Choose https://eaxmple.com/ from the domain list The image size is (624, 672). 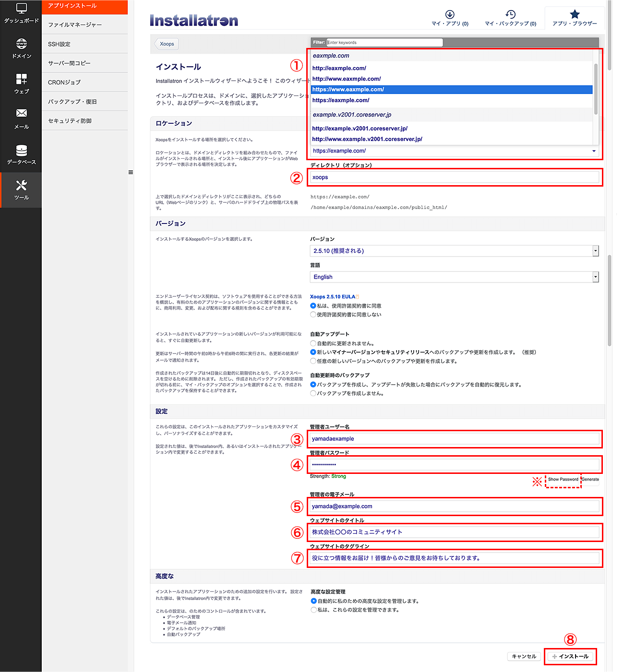(x=451, y=100)
